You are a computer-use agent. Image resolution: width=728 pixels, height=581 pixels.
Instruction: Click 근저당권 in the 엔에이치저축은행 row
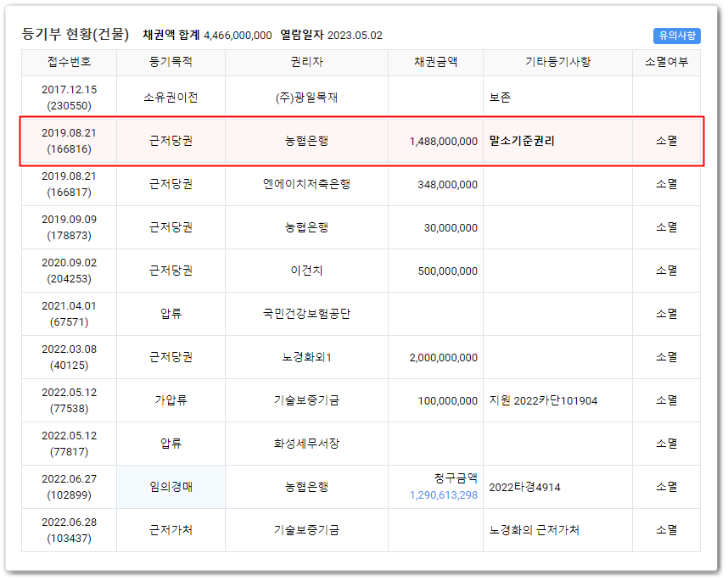click(171, 184)
